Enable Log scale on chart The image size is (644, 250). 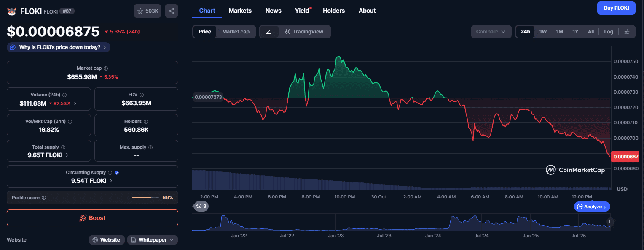pyautogui.click(x=608, y=32)
